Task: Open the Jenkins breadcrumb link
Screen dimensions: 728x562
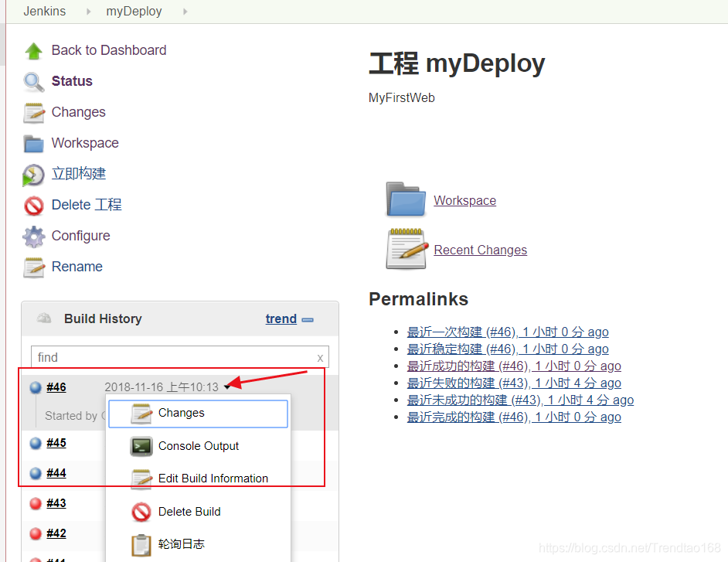Action: click(45, 11)
